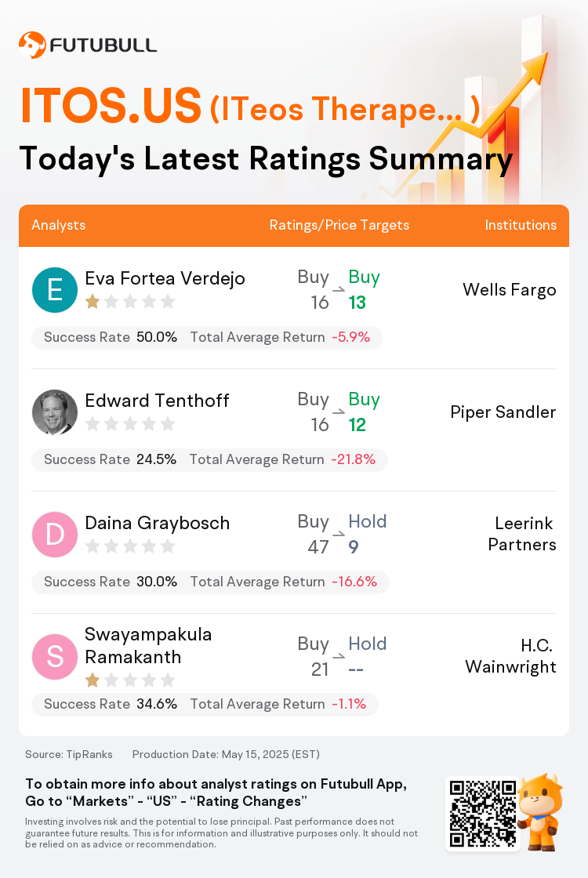Open Edward Tenthoff's profile photo

[55, 412]
